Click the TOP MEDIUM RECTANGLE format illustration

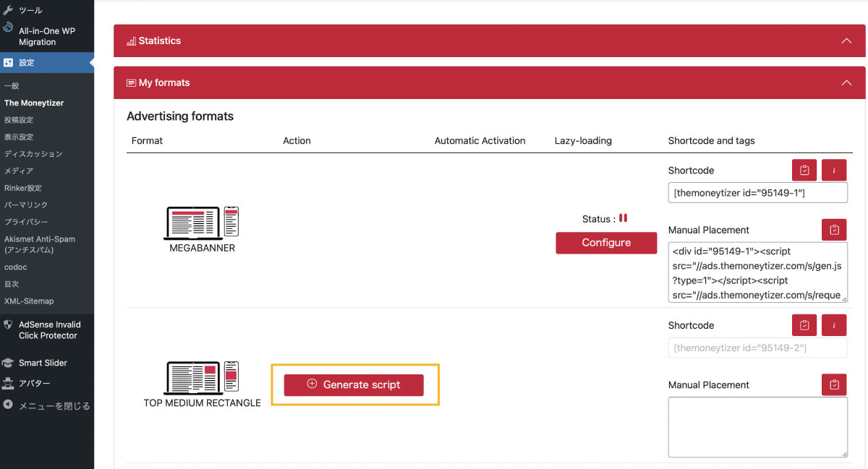click(202, 377)
